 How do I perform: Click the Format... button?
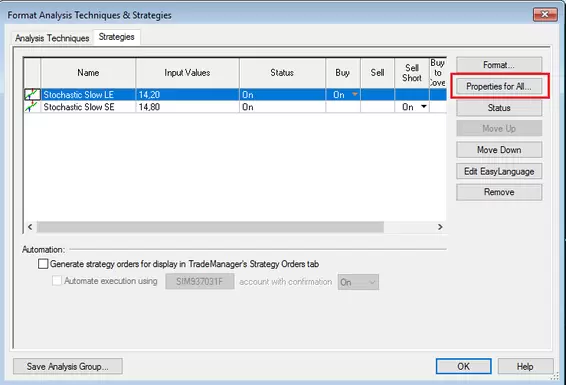point(499,65)
